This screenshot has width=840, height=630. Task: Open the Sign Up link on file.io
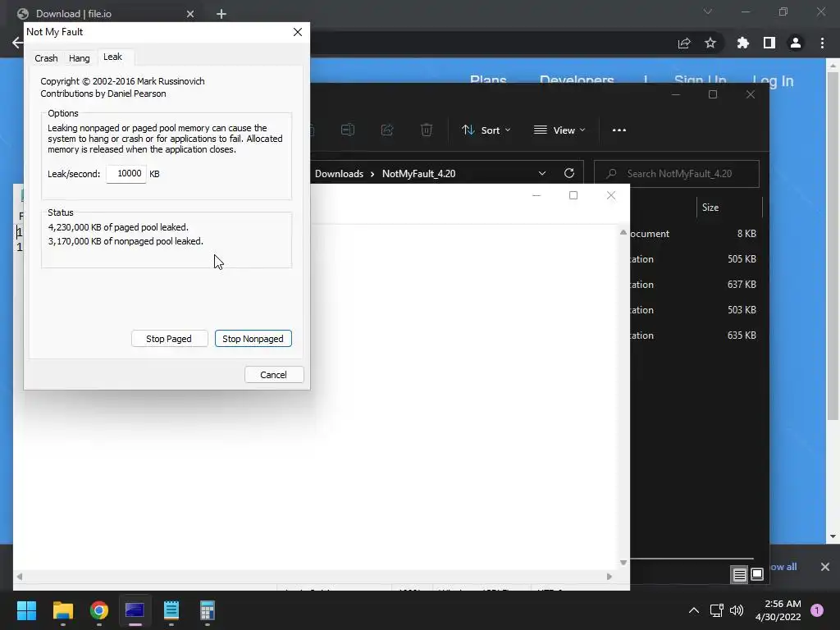pyautogui.click(x=701, y=81)
